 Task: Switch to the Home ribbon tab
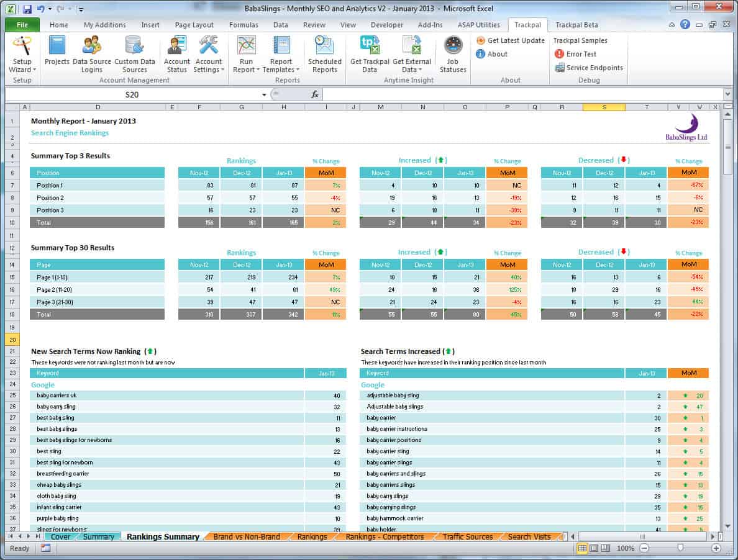click(59, 25)
